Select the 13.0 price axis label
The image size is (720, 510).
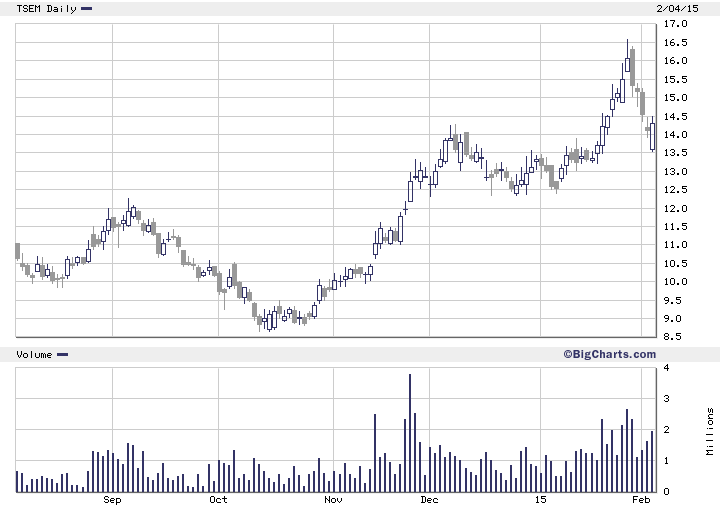(x=675, y=171)
